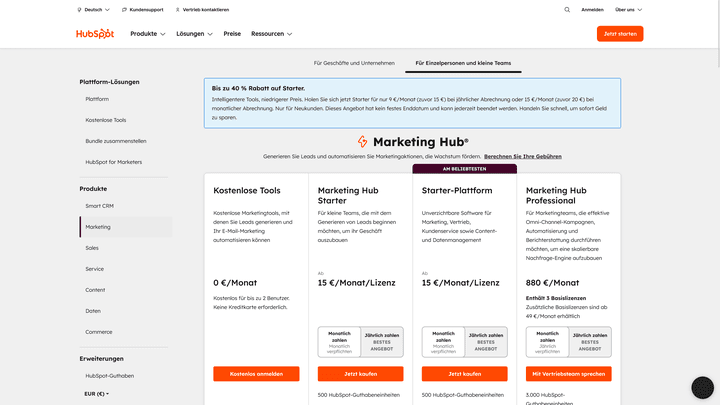Open the search magnifier icon
The width and height of the screenshot is (720, 405).
[x=567, y=10]
